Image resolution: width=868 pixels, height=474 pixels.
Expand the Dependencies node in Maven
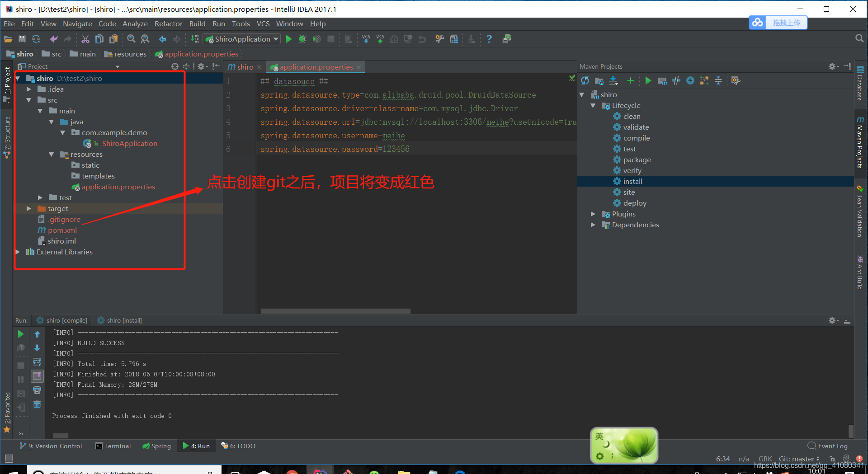[593, 225]
